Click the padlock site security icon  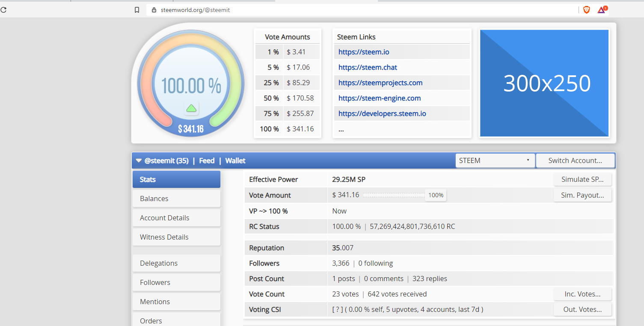(154, 10)
